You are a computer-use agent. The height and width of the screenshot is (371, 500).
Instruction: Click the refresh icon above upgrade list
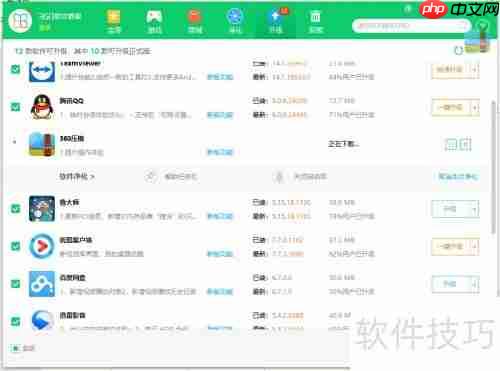pos(459,51)
